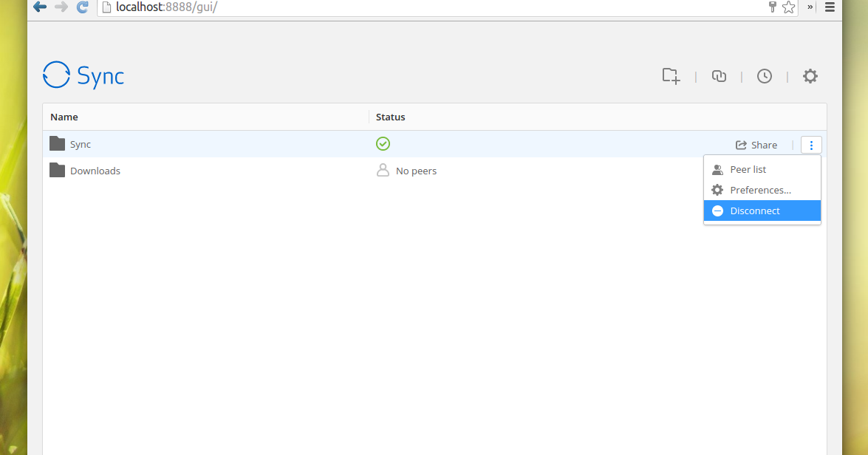Bookmark the page with the star icon
Screen dimensions: 868x455
[788, 8]
